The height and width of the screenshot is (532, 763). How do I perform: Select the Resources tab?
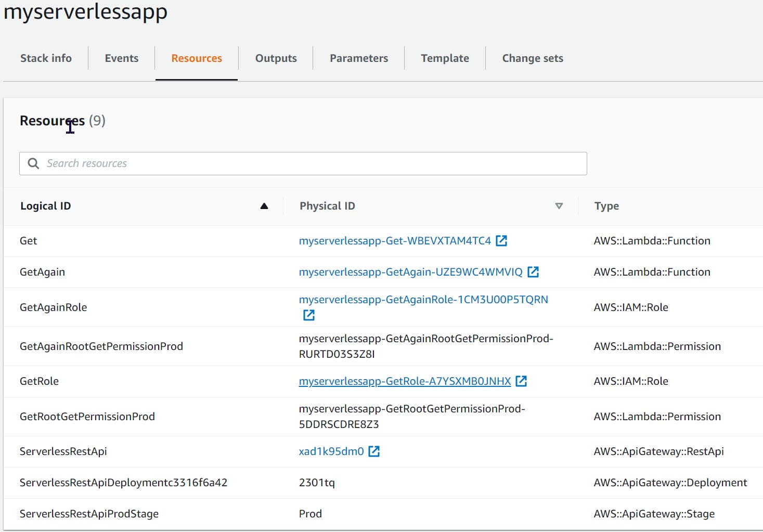197,58
